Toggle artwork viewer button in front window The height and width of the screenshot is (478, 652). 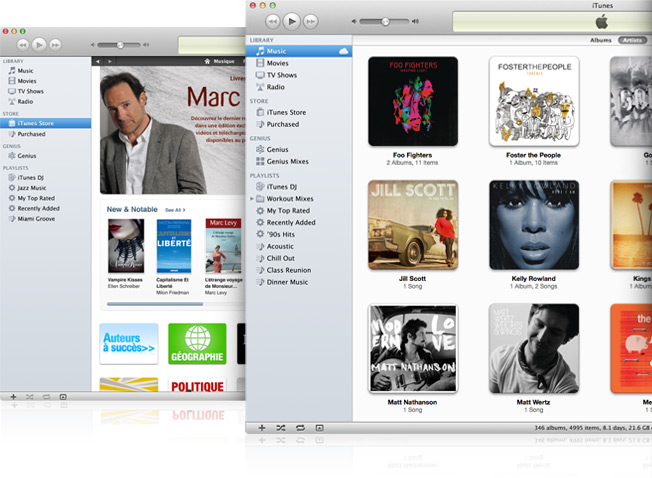click(319, 428)
